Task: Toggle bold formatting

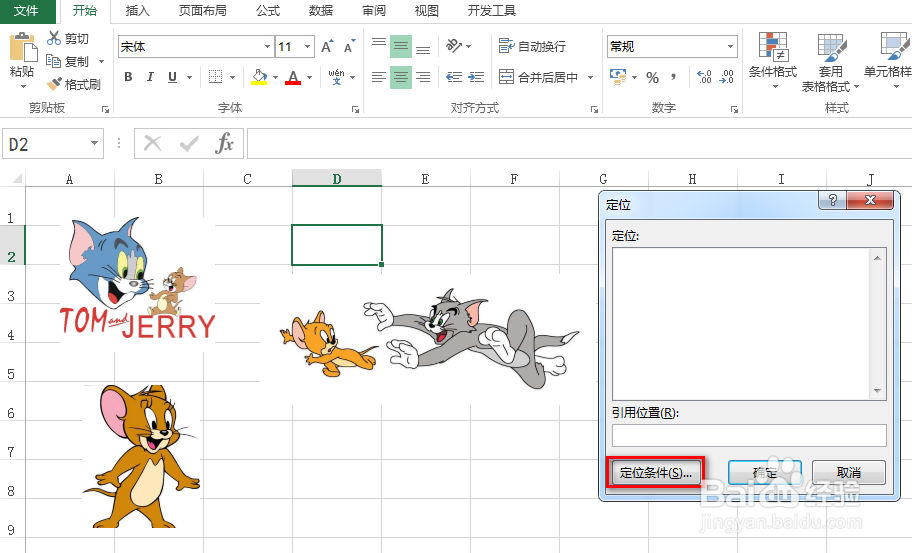Action: 129,77
